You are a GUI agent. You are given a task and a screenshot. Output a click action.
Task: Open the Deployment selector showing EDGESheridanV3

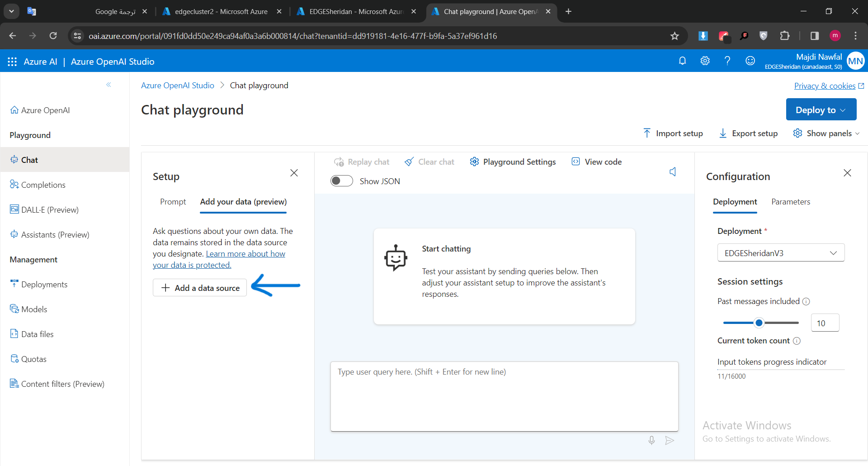click(781, 252)
